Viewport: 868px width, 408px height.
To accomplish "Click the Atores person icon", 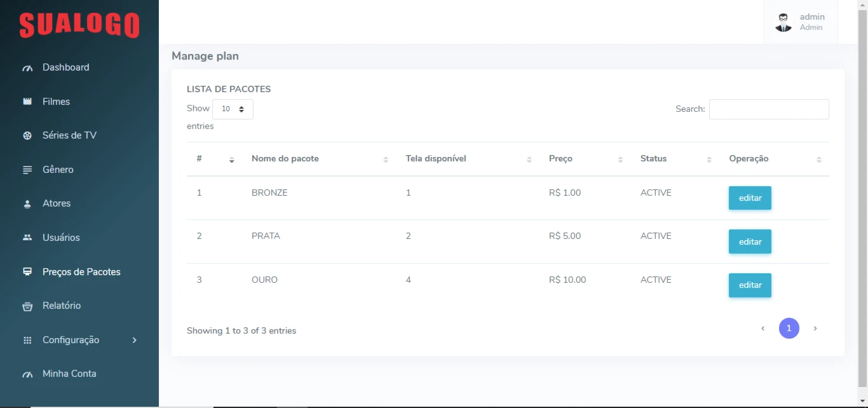I will coord(27,204).
